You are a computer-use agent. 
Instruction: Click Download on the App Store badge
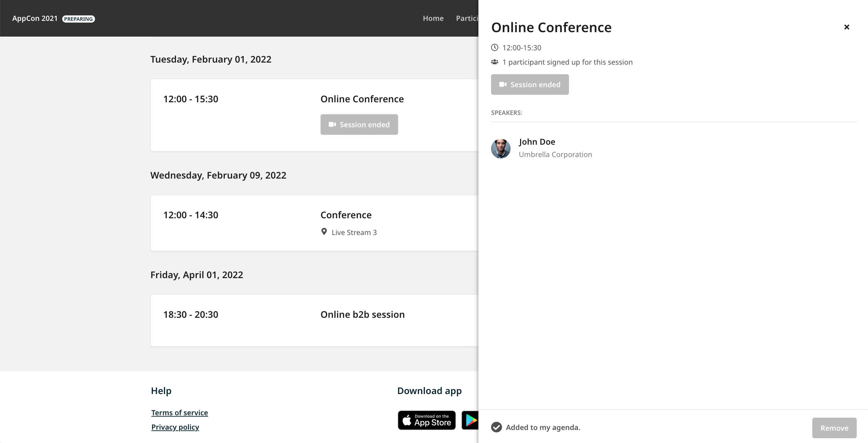(x=426, y=420)
